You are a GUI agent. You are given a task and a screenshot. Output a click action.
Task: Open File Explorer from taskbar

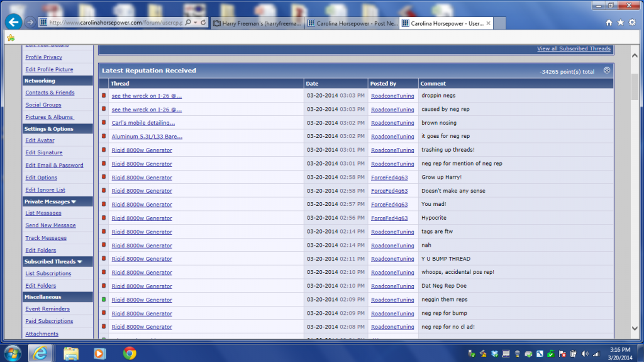click(x=70, y=353)
